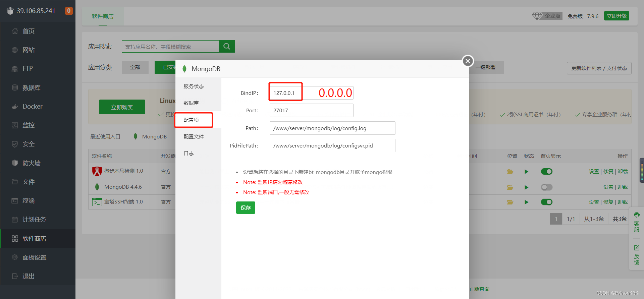Image resolution: width=644 pixels, height=299 pixels.
Task: Click the Port input field
Action: click(312, 110)
